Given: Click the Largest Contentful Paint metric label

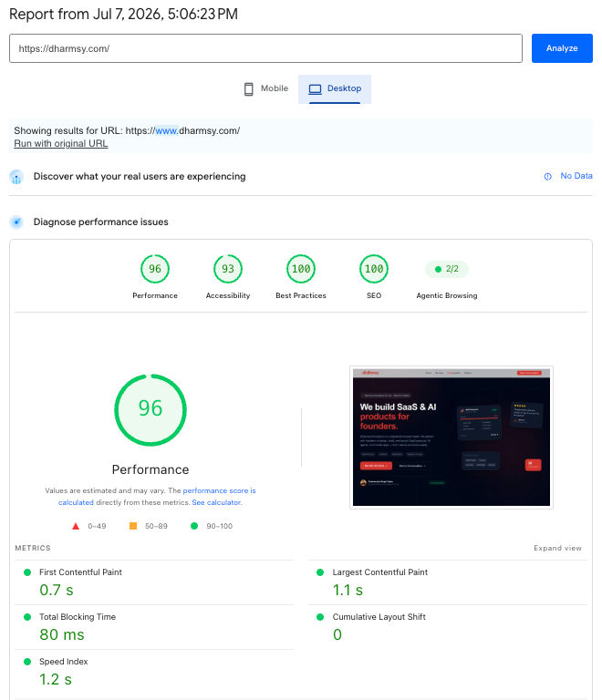Looking at the screenshot, I should (380, 571).
